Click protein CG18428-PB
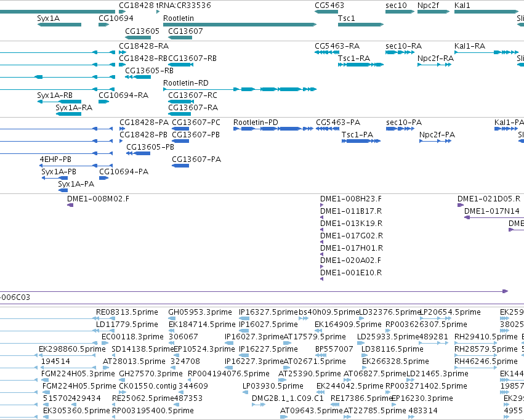Screen dimensions: 524x420 [x=143, y=135]
